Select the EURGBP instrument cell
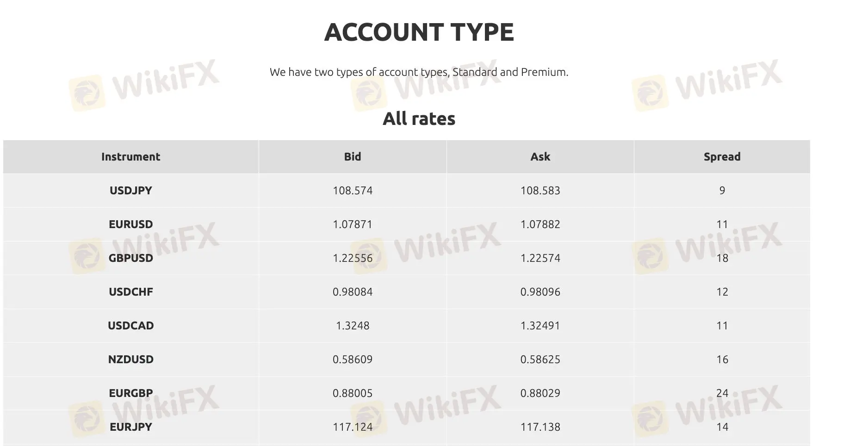Screen dimensions: 868x446 [x=130, y=393]
